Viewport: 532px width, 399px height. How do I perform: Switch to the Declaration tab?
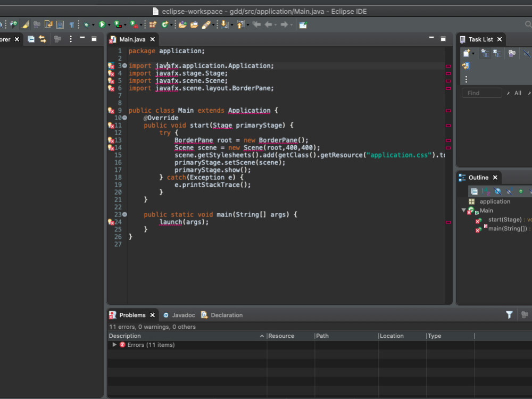click(222, 315)
